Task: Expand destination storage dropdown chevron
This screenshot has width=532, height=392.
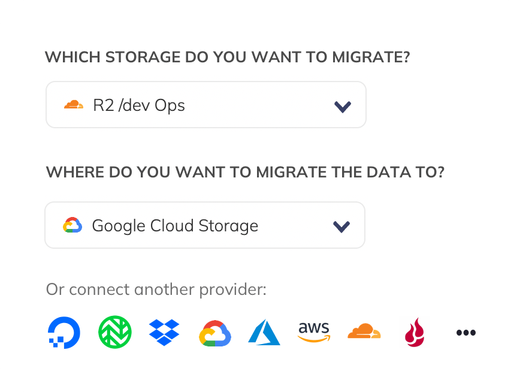Action: click(341, 227)
